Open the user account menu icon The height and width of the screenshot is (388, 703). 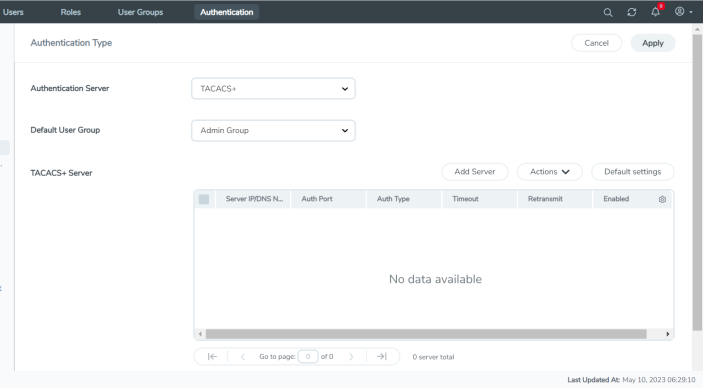(683, 12)
